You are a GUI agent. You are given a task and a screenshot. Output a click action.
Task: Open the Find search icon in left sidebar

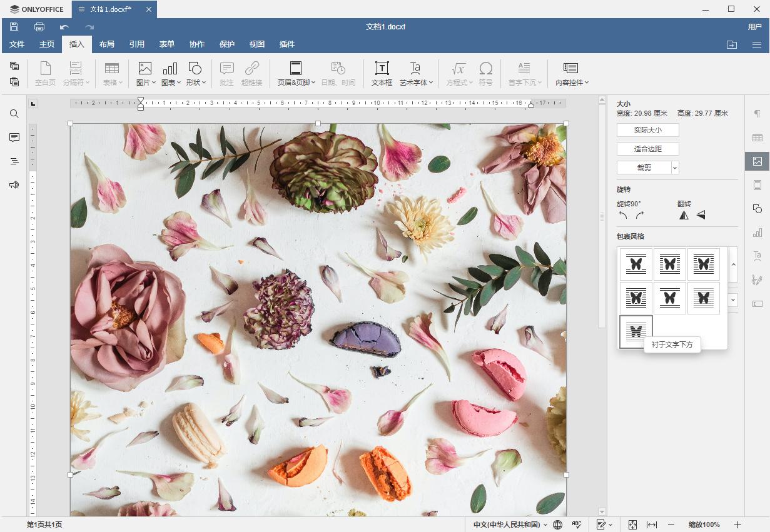click(14, 114)
